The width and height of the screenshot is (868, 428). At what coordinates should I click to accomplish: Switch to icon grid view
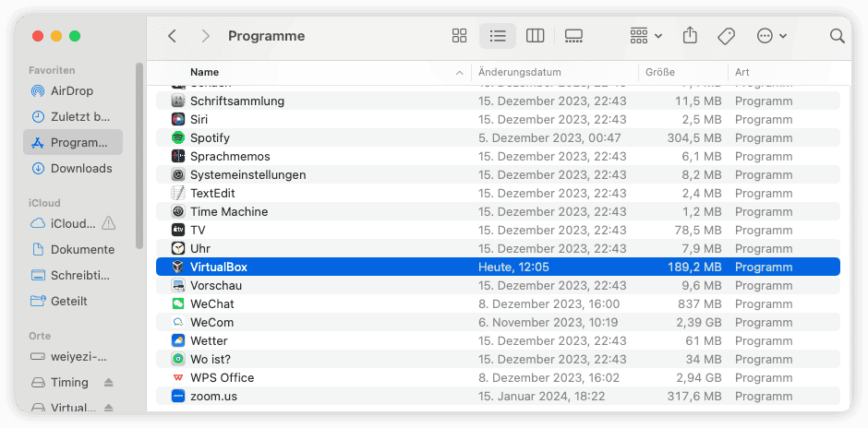[x=460, y=36]
